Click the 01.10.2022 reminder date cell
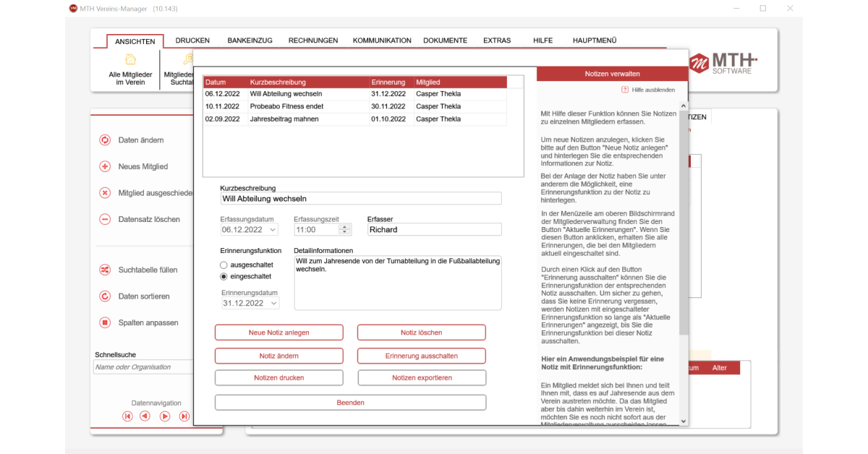This screenshot has height=454, width=868. coord(391,119)
